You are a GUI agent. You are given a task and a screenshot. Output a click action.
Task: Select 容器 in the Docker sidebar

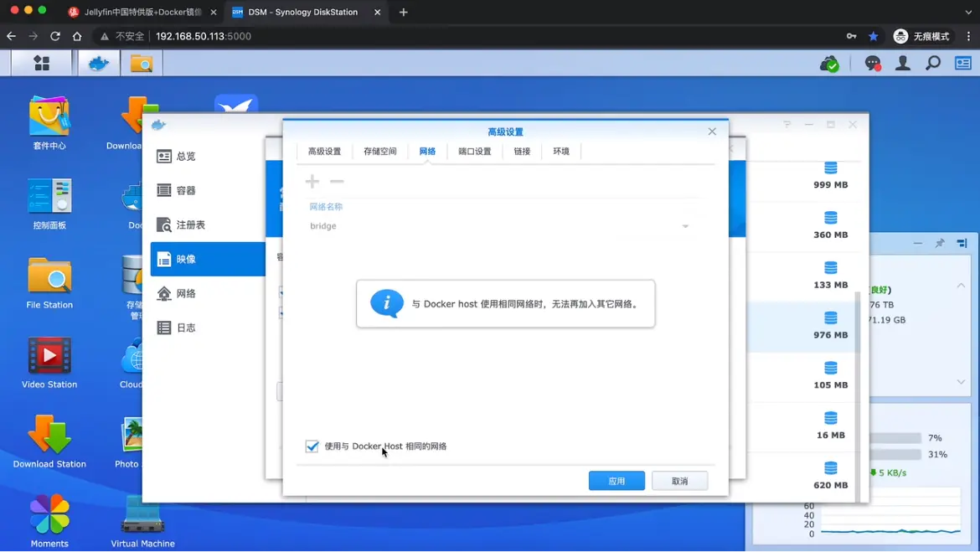coord(186,191)
